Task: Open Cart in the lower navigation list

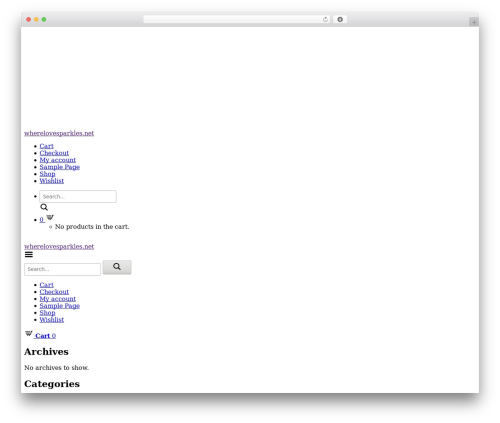Action: (x=46, y=285)
